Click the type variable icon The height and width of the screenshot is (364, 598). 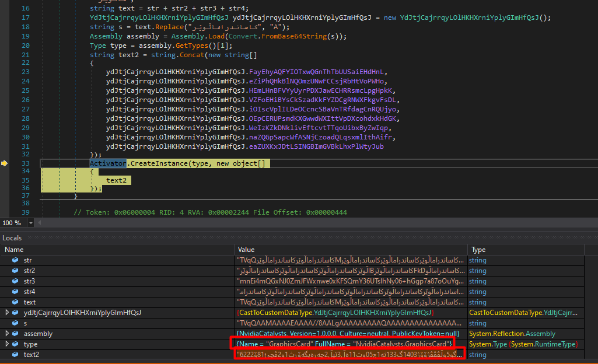15,344
